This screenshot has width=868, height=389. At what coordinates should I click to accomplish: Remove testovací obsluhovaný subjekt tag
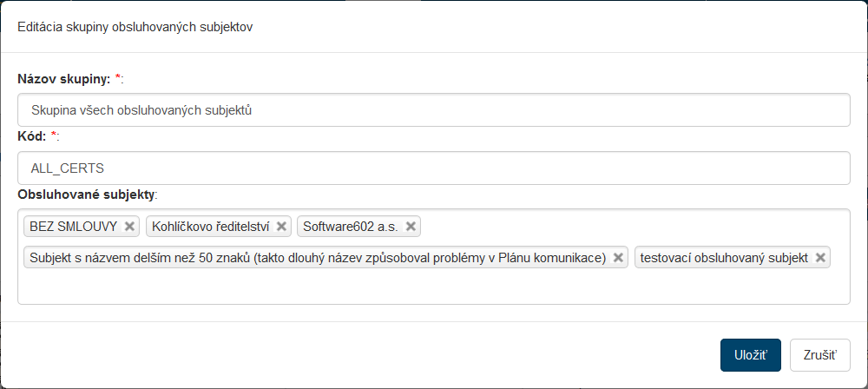(820, 258)
